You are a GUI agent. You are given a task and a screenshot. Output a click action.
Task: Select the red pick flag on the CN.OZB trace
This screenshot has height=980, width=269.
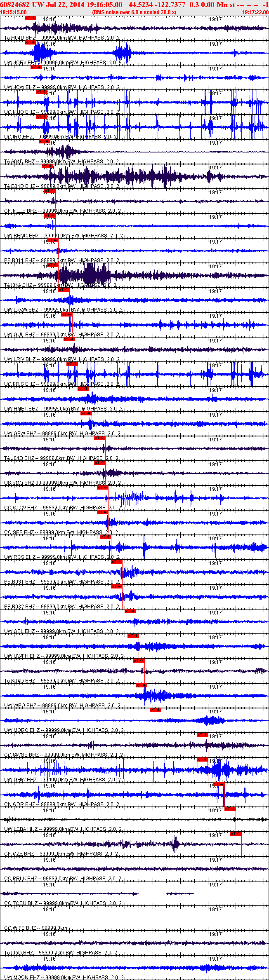pos(236,834)
